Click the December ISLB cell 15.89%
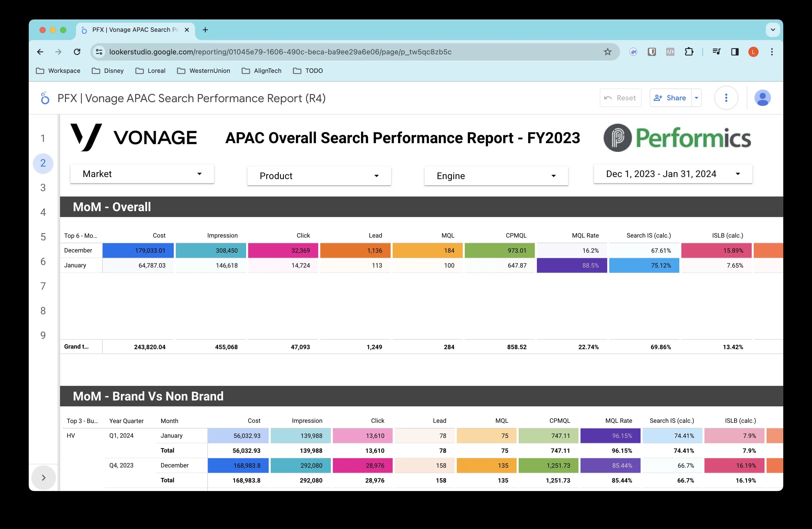This screenshot has height=529, width=812. coord(717,250)
